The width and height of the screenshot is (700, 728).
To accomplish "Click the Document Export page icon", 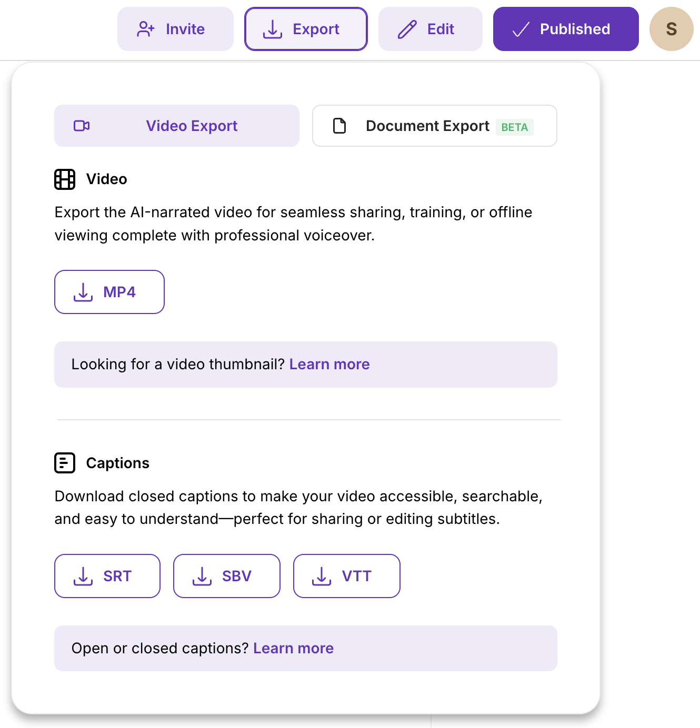I will [340, 126].
